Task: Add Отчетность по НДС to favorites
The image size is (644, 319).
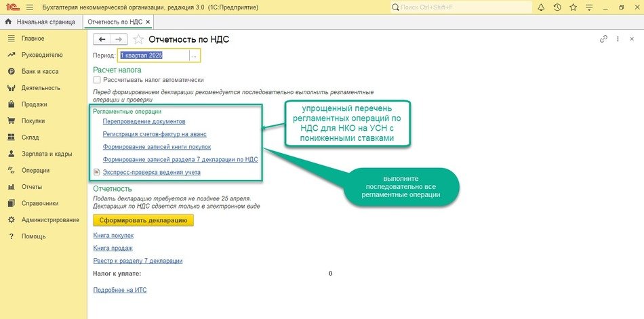Action: pyautogui.click(x=138, y=39)
